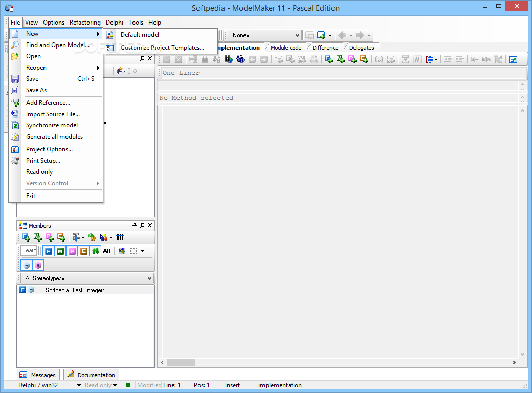Toggle the pink hash visibility filter
Image resolution: width=532 pixels, height=393 pixels.
click(38, 265)
